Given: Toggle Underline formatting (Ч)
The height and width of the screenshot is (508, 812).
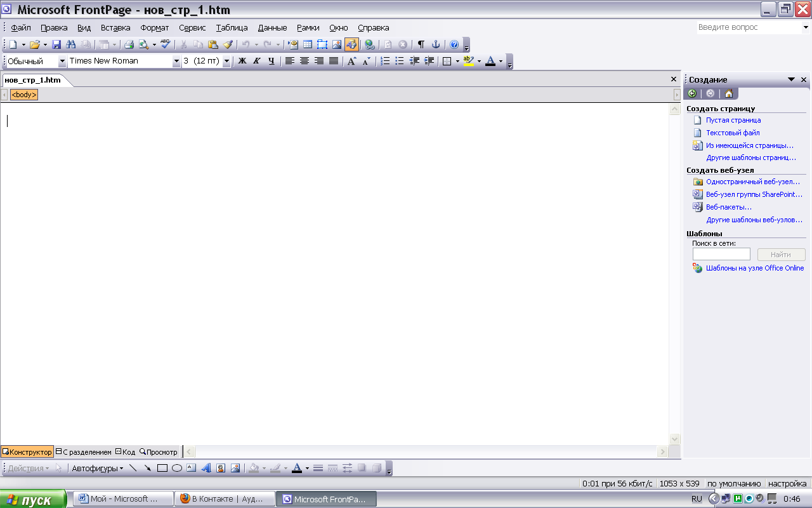Looking at the screenshot, I should coord(271,61).
